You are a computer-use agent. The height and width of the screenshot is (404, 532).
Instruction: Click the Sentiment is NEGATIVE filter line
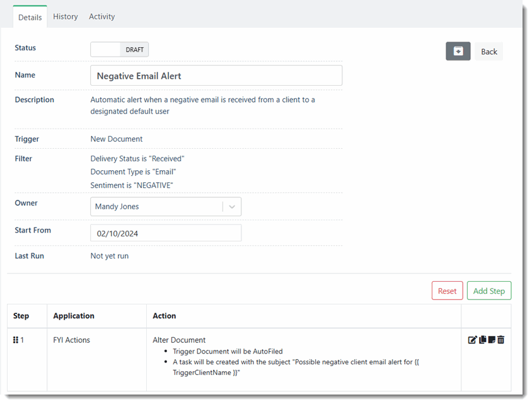(132, 185)
